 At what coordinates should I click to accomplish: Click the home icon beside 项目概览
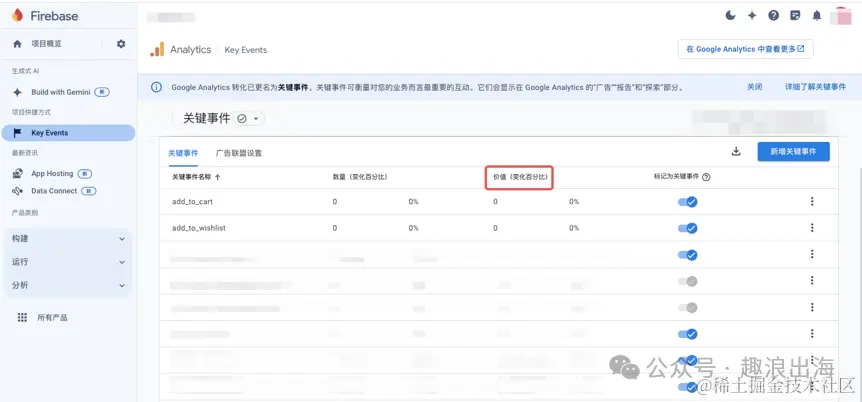tap(18, 44)
